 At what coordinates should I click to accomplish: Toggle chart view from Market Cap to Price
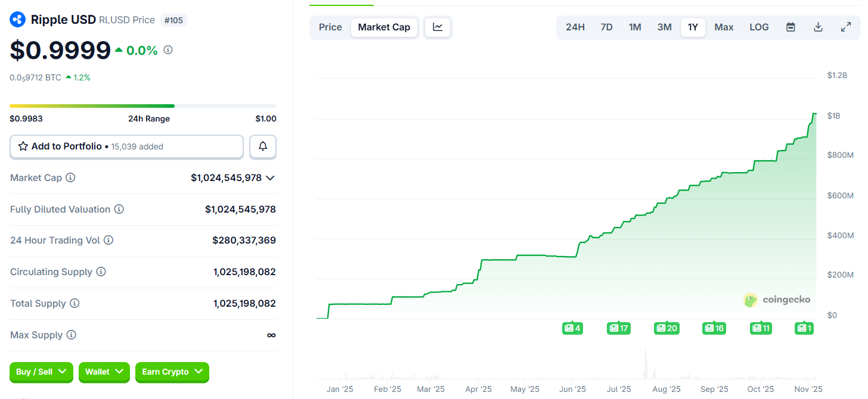(330, 27)
